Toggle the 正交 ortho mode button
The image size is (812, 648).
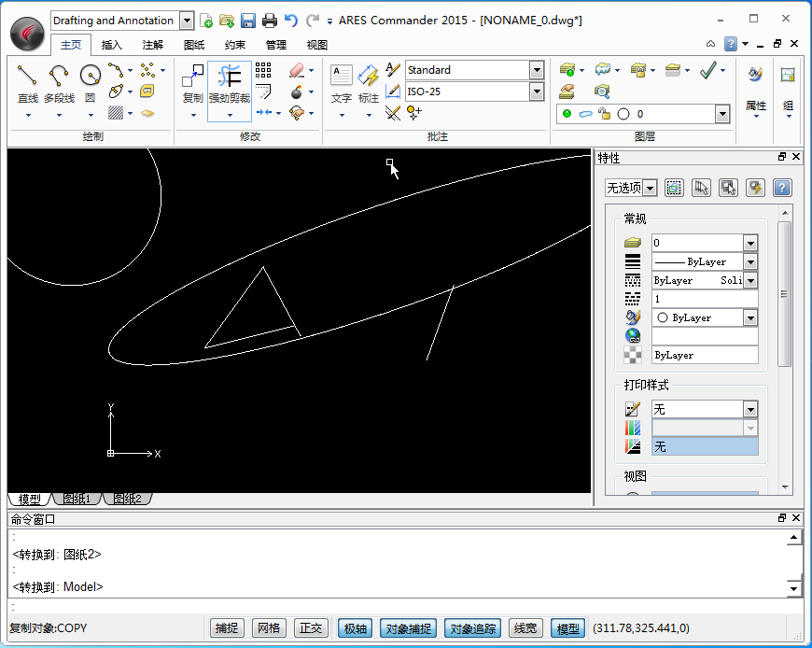coord(311,628)
